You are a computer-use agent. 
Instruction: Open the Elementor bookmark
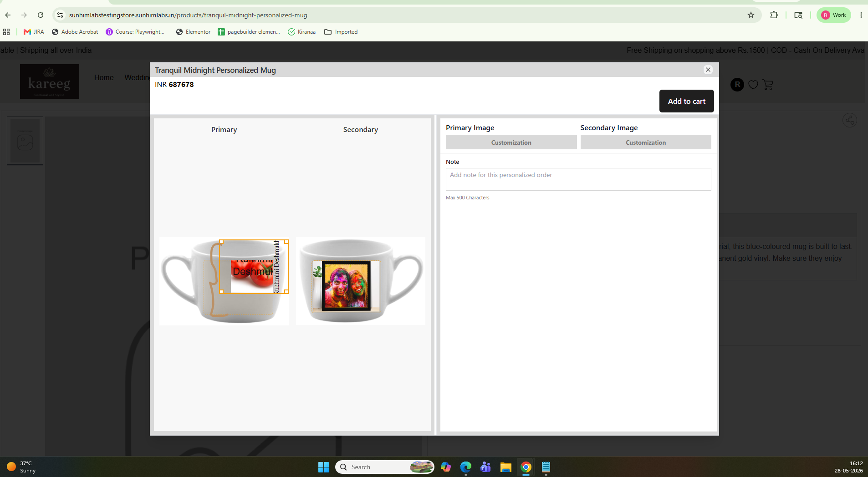click(x=193, y=32)
